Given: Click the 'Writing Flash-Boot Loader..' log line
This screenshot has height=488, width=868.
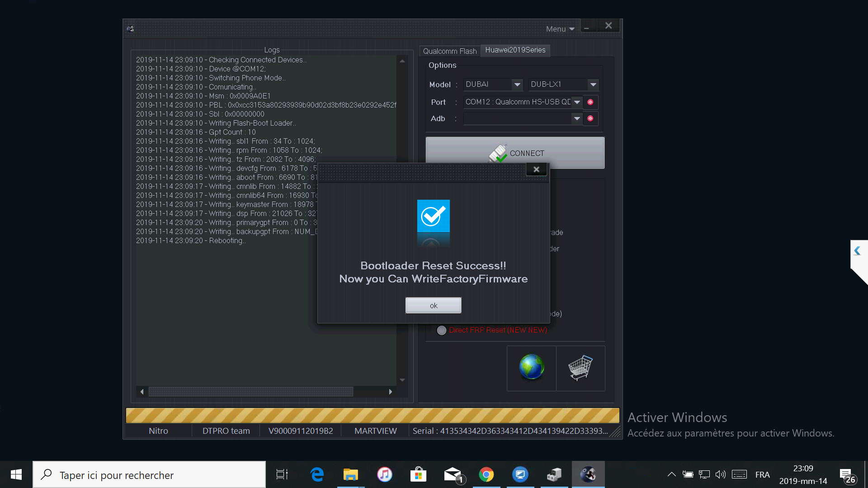Looking at the screenshot, I should (x=216, y=123).
